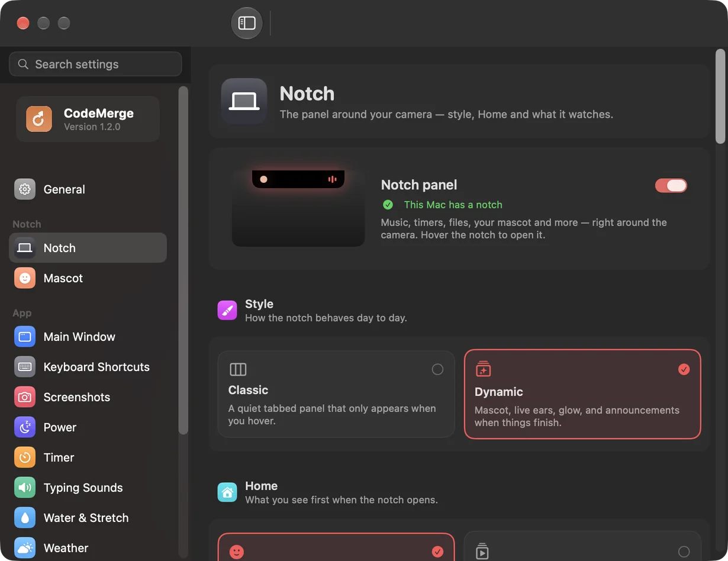Click the "Home" section heading
Viewport: 728px width, 561px height.
point(262,486)
